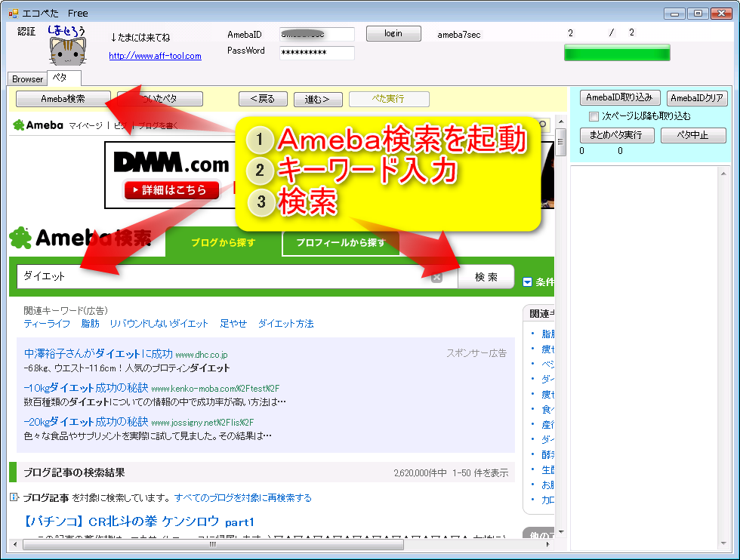Viewport: 740px width, 560px height.
Task: Click the green progress bar
Action: click(617, 52)
